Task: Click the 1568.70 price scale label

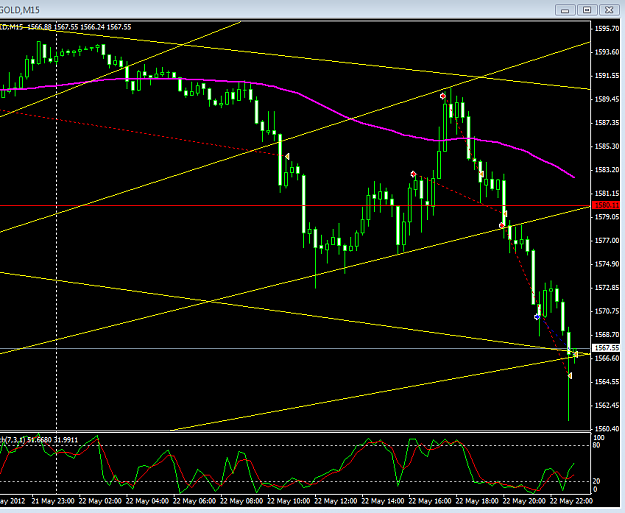Action: [x=607, y=334]
